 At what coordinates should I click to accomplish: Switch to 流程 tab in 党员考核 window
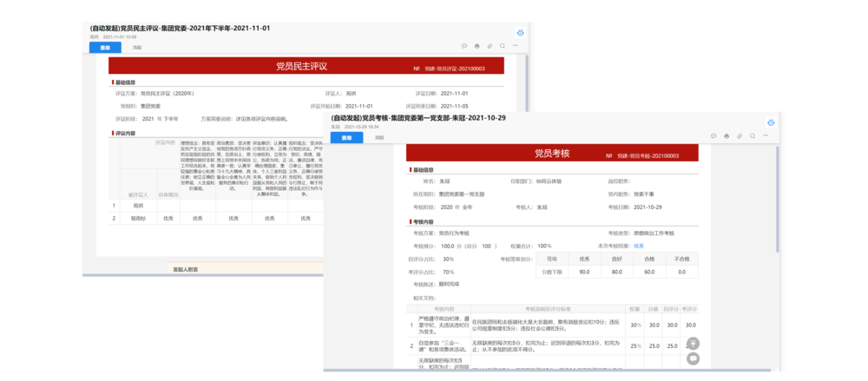pyautogui.click(x=378, y=137)
